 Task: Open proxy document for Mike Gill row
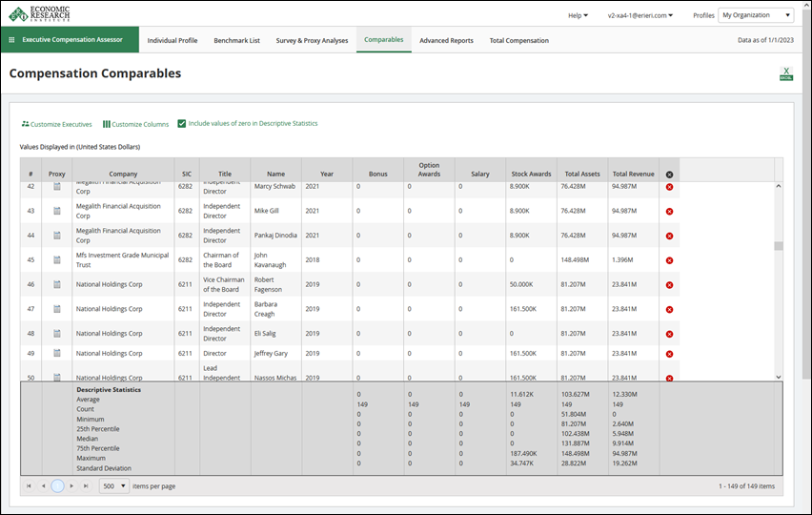(57, 211)
